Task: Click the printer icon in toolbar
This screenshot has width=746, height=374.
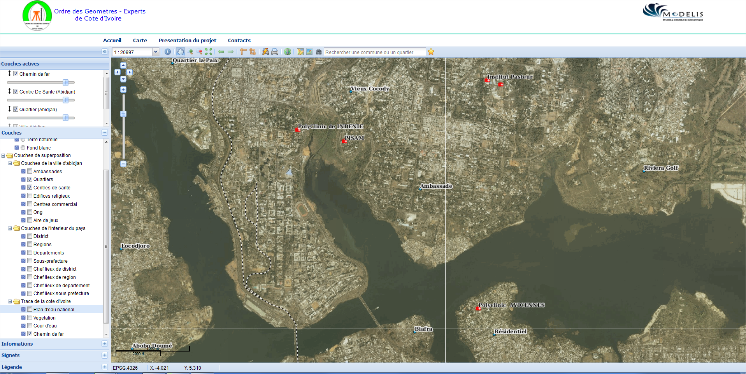Action: pos(275,52)
